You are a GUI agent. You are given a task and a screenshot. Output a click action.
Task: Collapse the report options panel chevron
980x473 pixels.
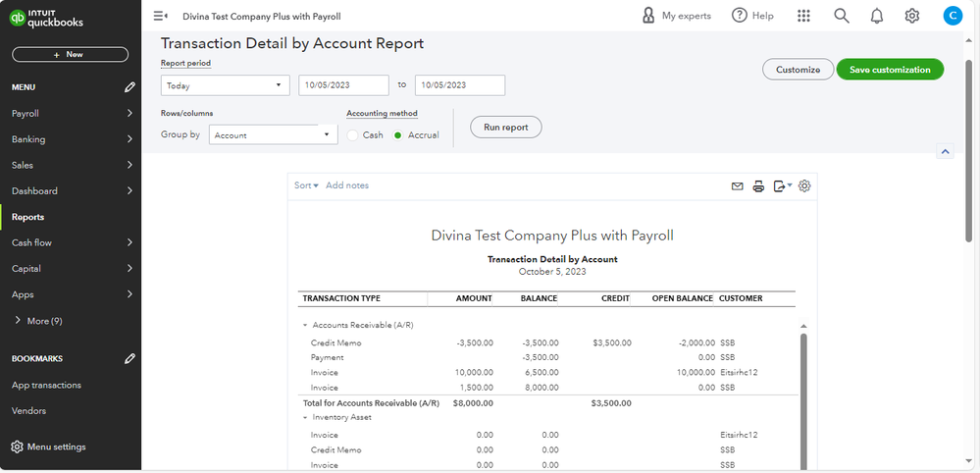coord(945,151)
